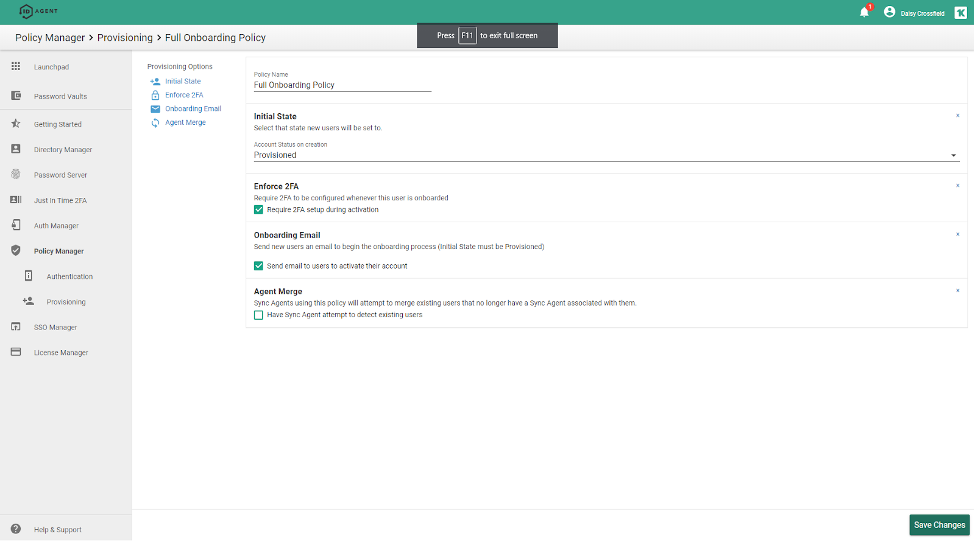The image size is (974, 547).
Task: Click the Just In Time 2FA icon
Action: coord(16,200)
